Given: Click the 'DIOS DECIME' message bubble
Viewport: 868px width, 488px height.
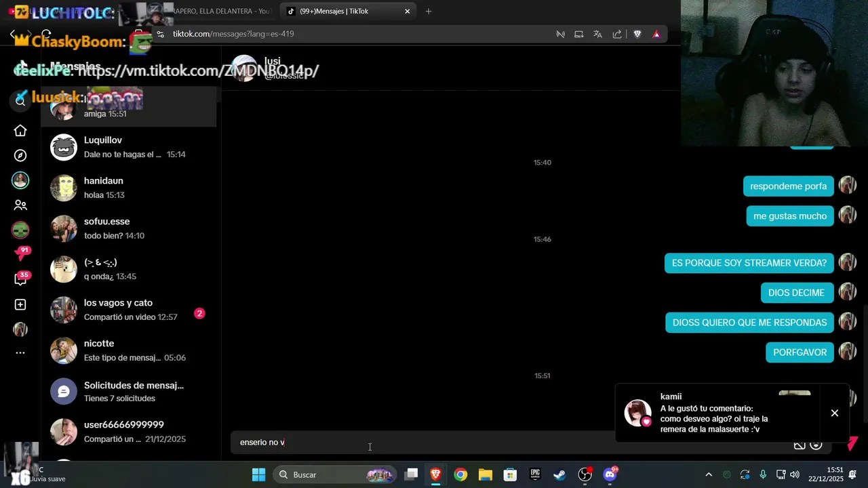Looking at the screenshot, I should coord(796,293).
